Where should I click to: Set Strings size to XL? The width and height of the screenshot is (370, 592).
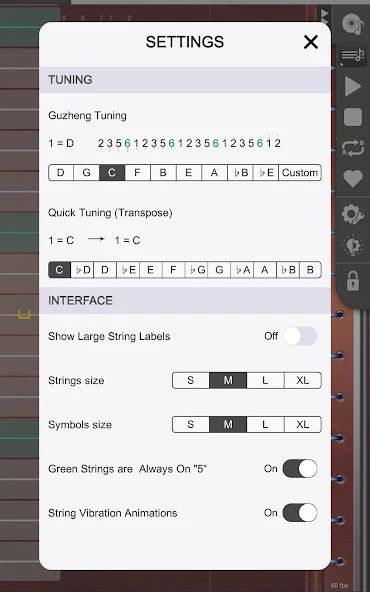(302, 380)
